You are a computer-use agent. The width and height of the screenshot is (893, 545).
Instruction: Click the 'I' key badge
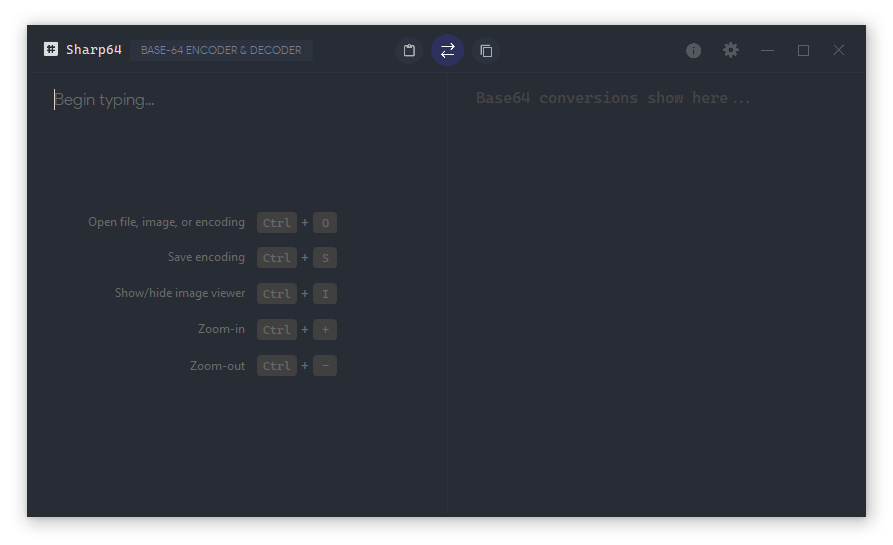point(325,293)
